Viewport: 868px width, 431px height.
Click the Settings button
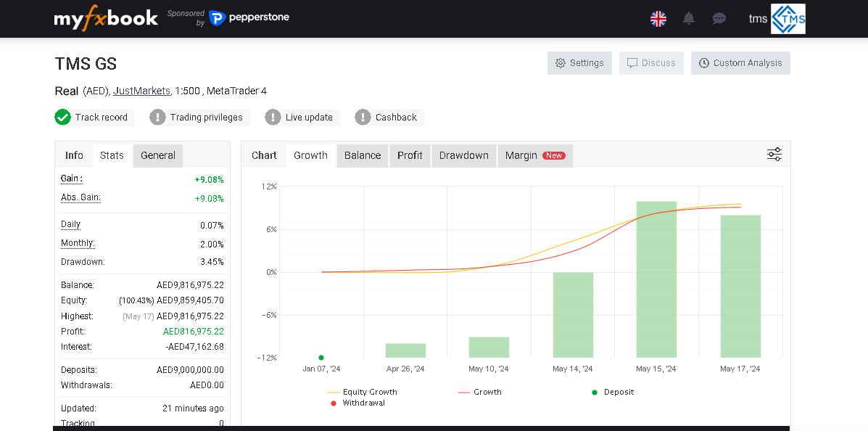579,63
